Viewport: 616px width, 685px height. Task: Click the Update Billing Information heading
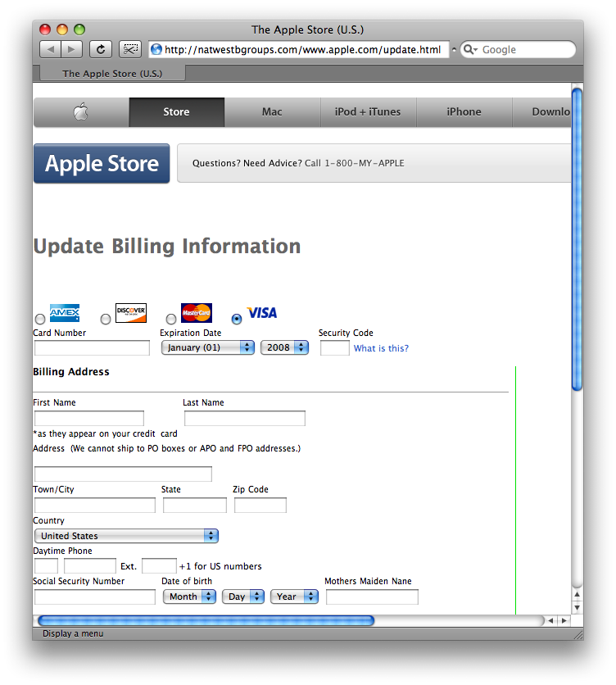[x=167, y=246]
